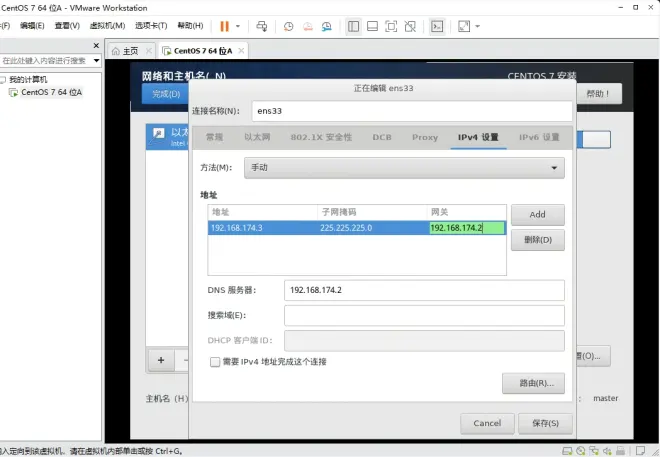
Task: Toggle the ethernet on/off switch
Action: click(x=593, y=140)
